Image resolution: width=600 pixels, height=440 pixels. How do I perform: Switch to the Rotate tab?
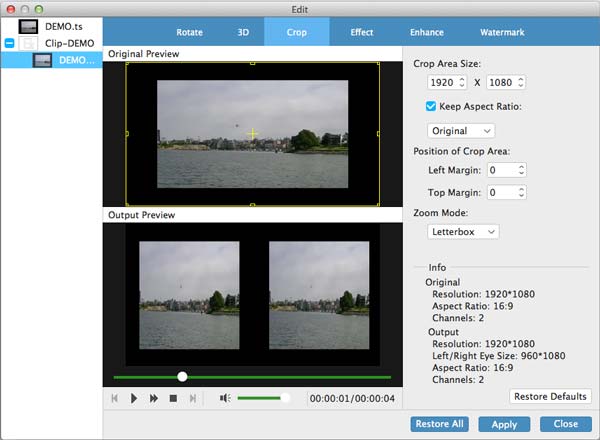[189, 32]
